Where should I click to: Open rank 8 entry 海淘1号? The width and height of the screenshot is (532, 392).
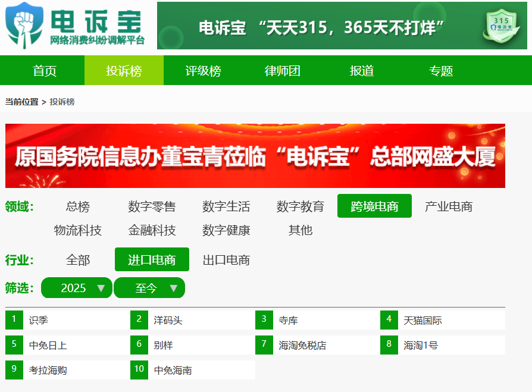443,345
